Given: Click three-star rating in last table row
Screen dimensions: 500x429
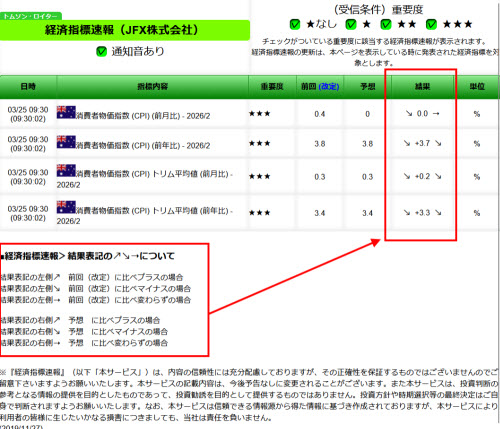Looking at the screenshot, I should point(260,213).
